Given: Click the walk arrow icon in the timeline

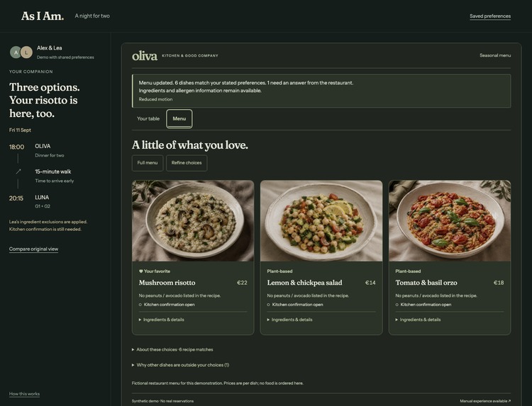Looking at the screenshot, I should 18,171.
